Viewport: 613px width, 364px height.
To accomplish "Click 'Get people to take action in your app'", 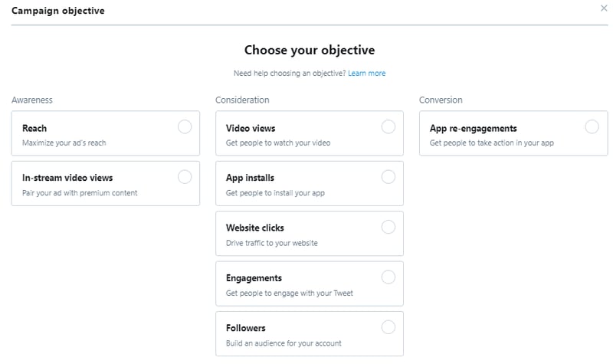I will [x=491, y=143].
